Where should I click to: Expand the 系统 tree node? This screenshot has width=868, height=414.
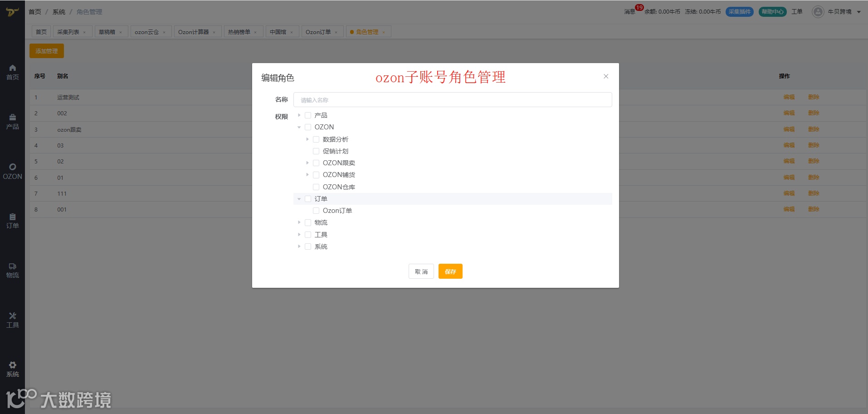(299, 246)
